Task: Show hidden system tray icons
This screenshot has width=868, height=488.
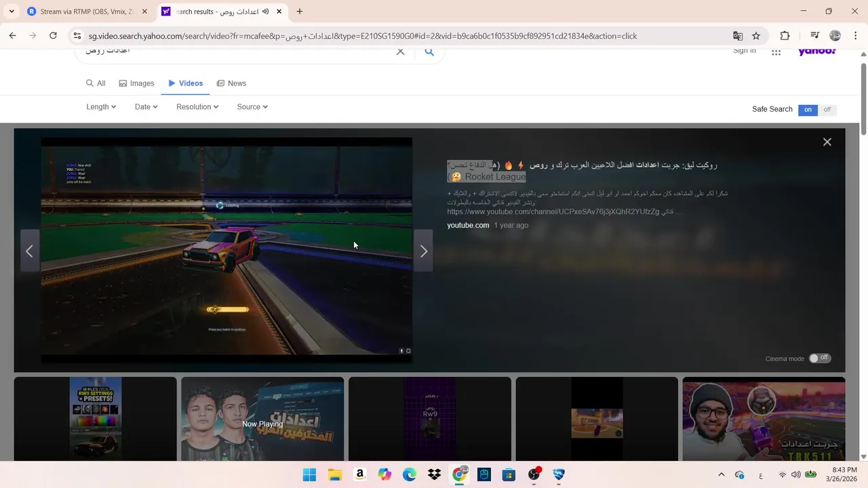Action: coord(721,474)
